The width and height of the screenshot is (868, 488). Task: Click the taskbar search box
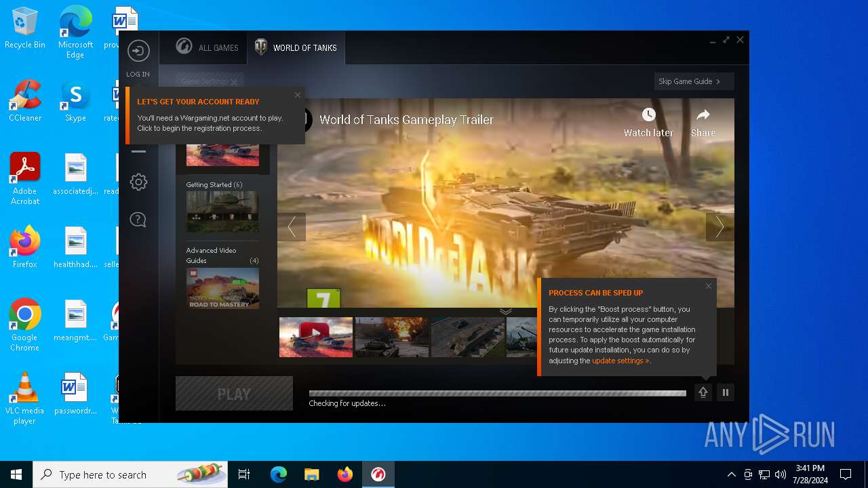130,474
